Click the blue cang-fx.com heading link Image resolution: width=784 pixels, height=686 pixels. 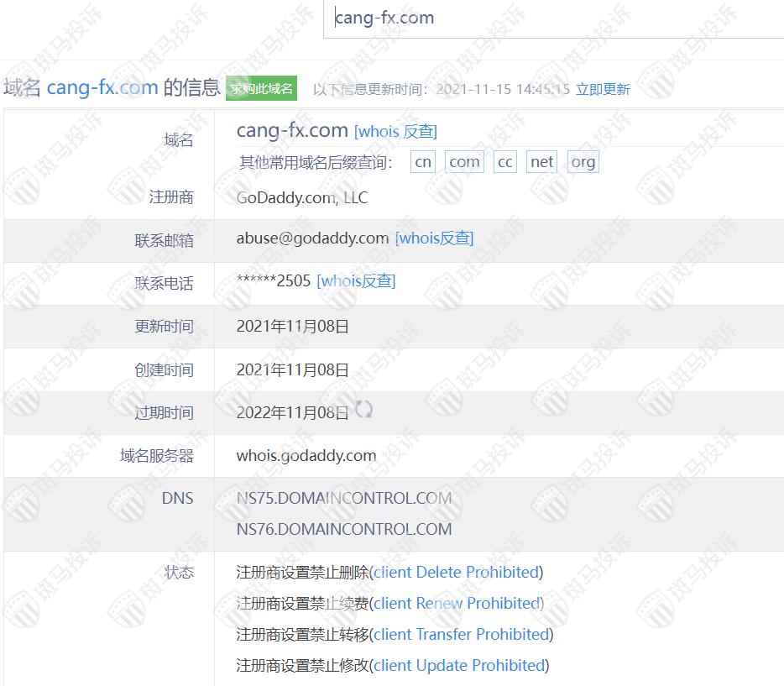click(x=102, y=88)
